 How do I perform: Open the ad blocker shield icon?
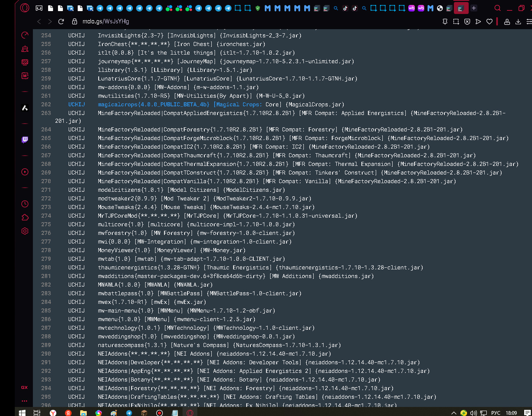point(467,21)
